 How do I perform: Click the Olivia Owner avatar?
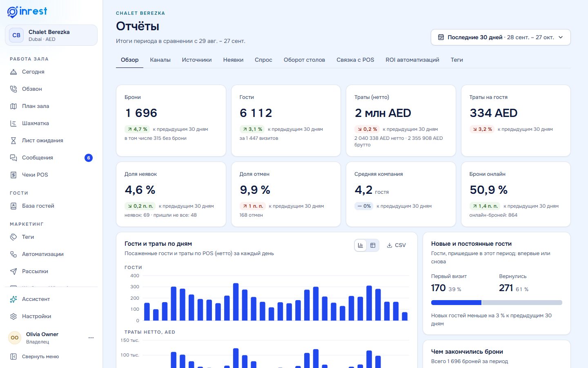click(15, 338)
